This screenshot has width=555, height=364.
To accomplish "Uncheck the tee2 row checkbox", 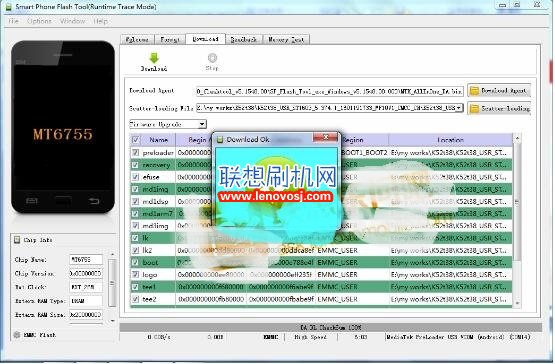I will (x=135, y=299).
